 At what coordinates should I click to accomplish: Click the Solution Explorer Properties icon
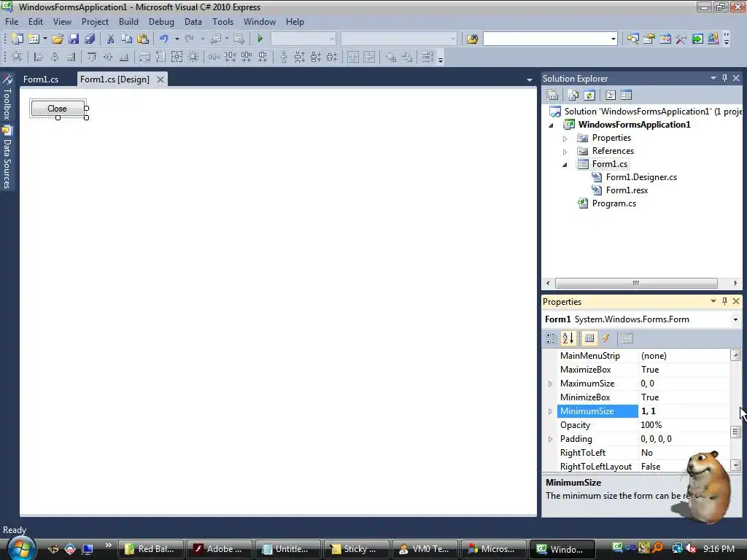tap(552, 96)
